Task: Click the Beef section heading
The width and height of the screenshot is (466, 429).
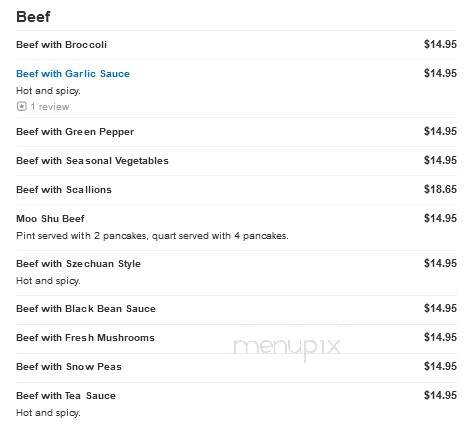Action: click(33, 17)
